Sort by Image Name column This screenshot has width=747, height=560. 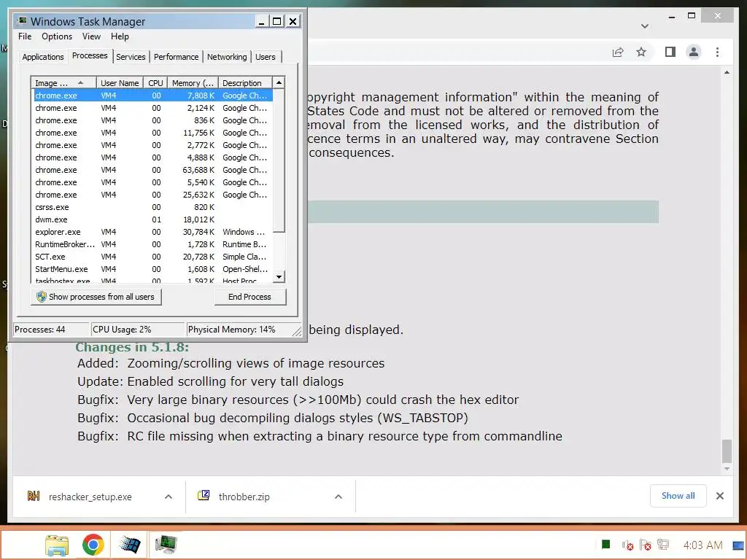(x=63, y=83)
